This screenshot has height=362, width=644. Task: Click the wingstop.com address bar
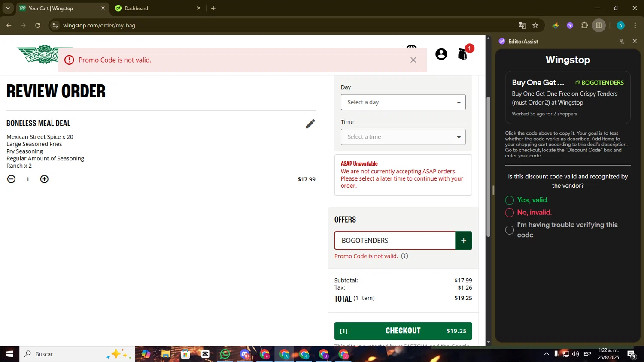[283, 25]
